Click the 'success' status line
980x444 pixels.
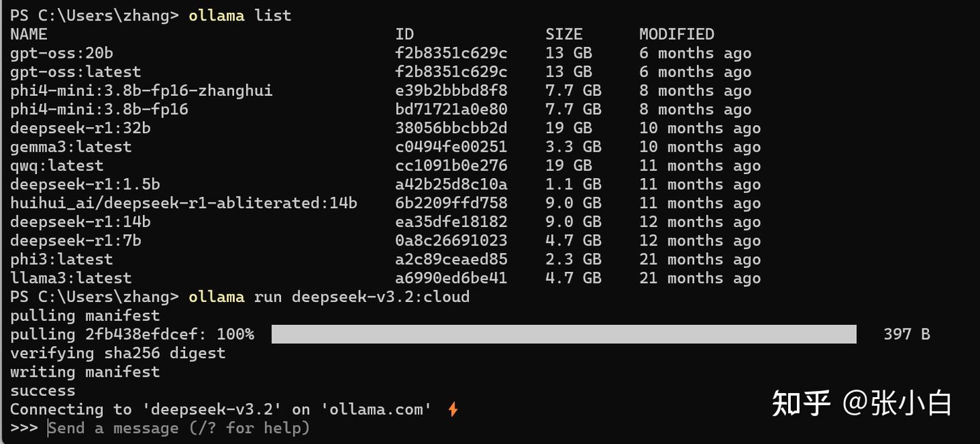(43, 390)
